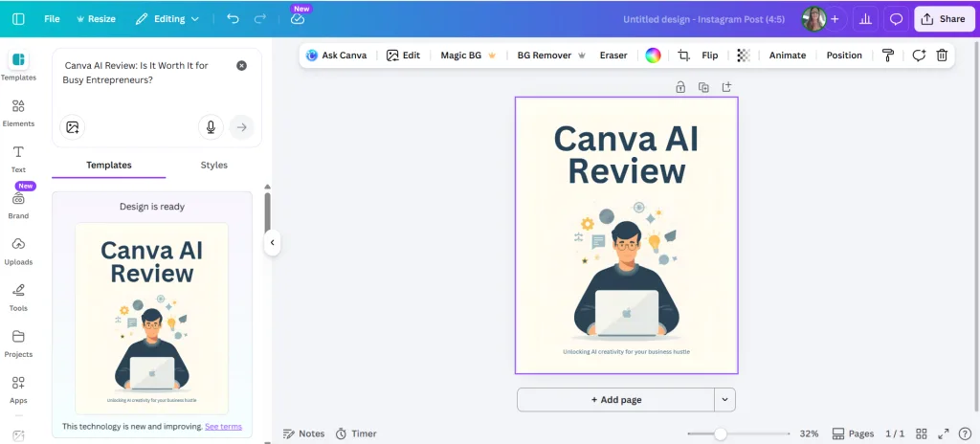Select the Eraser tool
The width and height of the screenshot is (980, 444).
[x=613, y=55]
